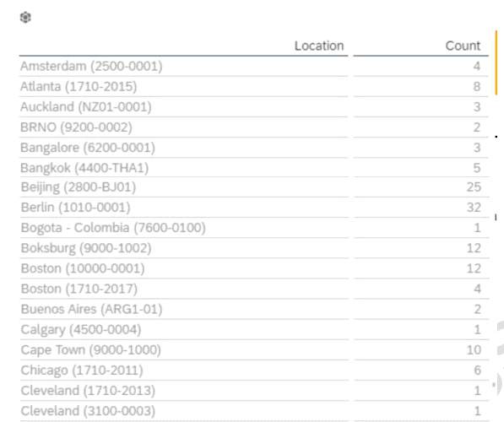Select the Auckland (NZ01-0001) location
This screenshot has height=422, width=504.
tap(86, 106)
